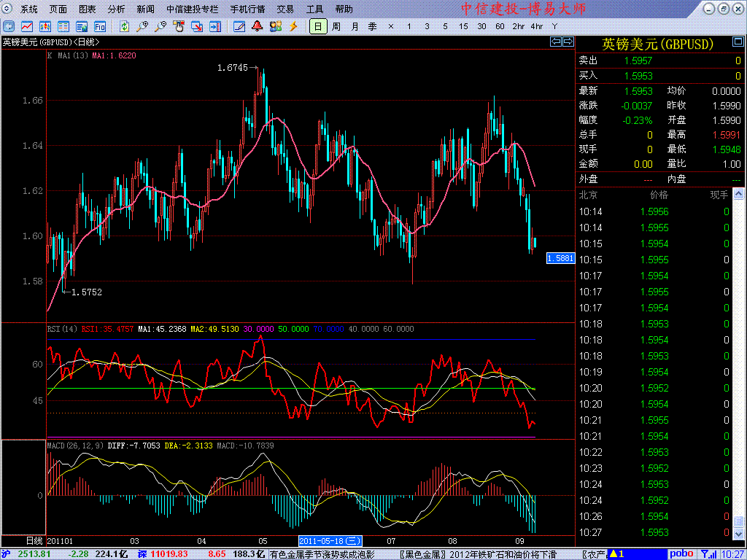The width and height of the screenshot is (747, 560).
Task: Open the 新闻 menu
Action: 145,9
